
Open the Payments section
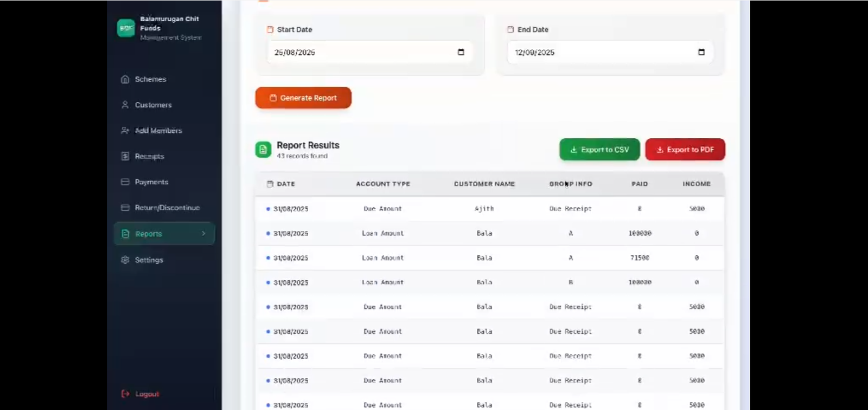[164, 182]
